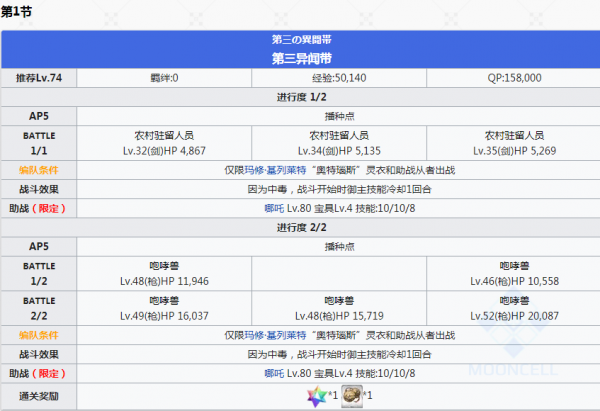Viewport: 600px width, 411px height.
Task: Click the BATTLE 1/2 label
Action: pyautogui.click(x=39, y=274)
